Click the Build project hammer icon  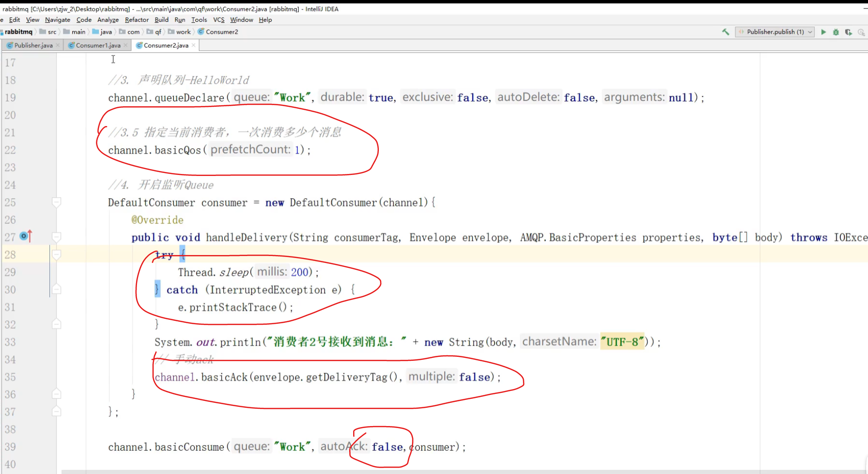click(726, 32)
